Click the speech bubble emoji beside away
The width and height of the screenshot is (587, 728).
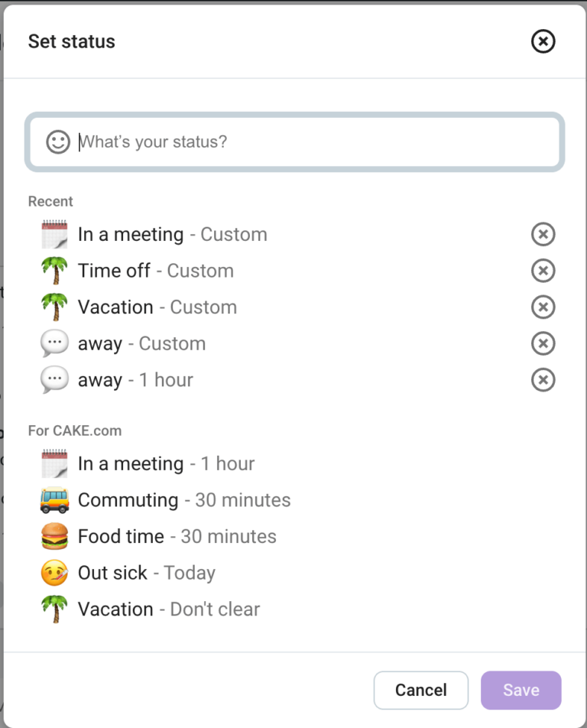pyautogui.click(x=54, y=343)
